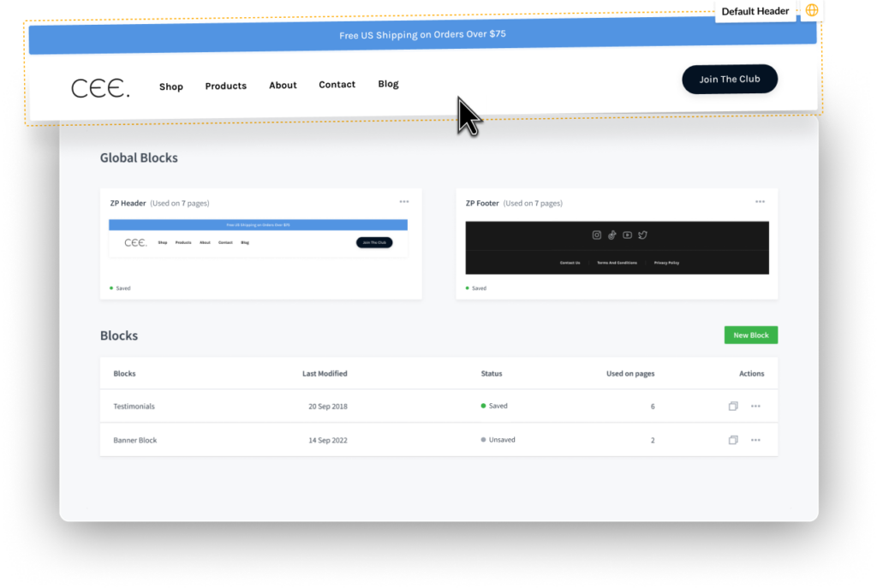Click the 20 Sep 2018 date cell
877x588 pixels.
coord(328,407)
